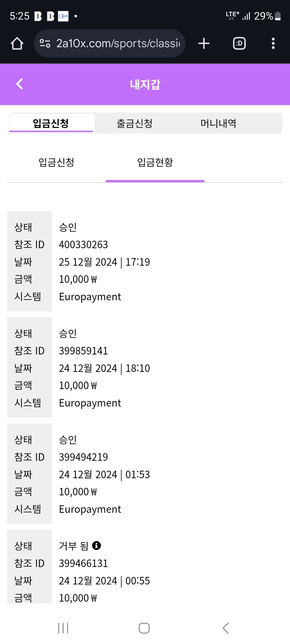Screen dimensions: 290x644
Task: Tap the browser home icon
Action: [x=17, y=43]
